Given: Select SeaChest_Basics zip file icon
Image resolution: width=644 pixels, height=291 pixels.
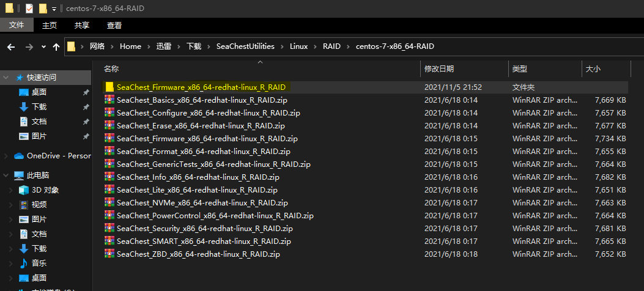Looking at the screenshot, I should point(109,100).
